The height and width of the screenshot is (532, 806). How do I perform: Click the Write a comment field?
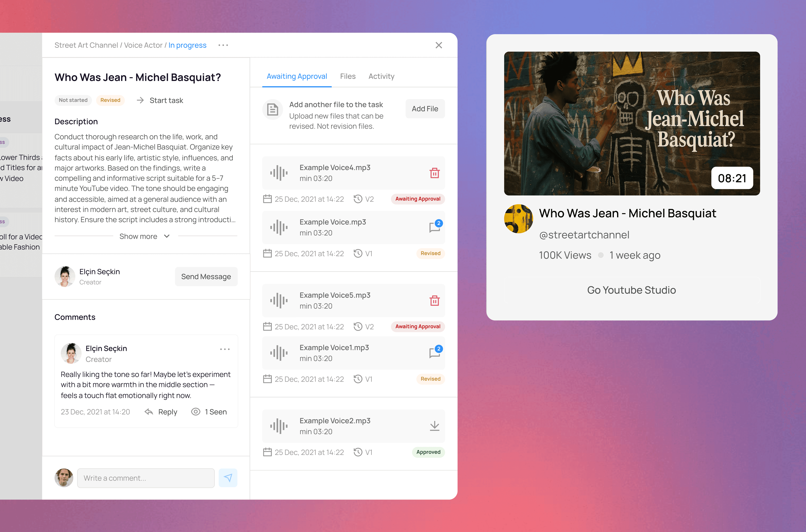pyautogui.click(x=146, y=478)
